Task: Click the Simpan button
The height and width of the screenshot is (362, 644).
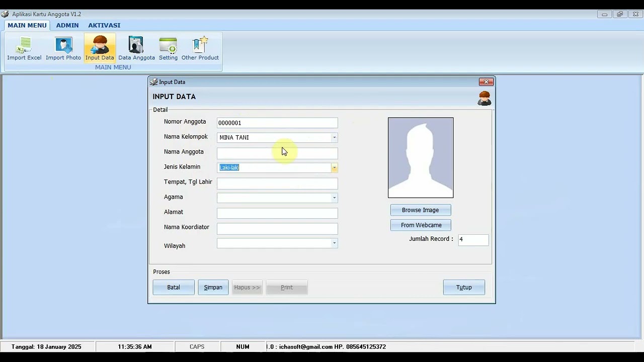Action: tap(213, 287)
